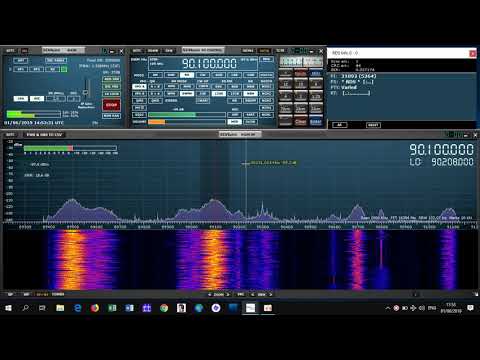Click the left arrow beside Zoom

tap(209, 295)
